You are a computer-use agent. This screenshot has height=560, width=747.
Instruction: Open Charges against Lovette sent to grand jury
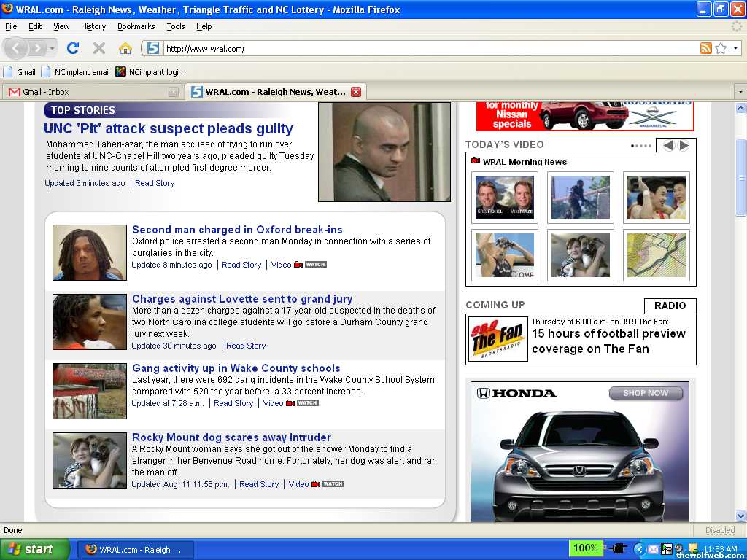coord(242,299)
